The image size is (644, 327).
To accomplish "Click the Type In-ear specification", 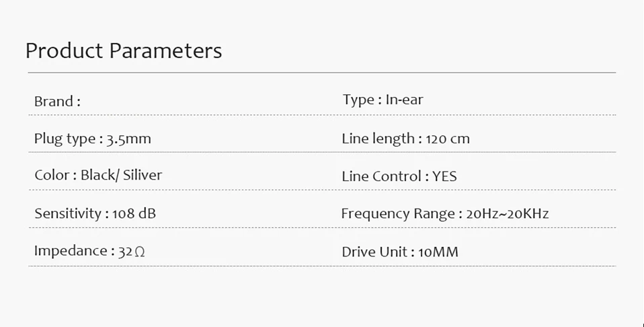I will click(x=383, y=100).
